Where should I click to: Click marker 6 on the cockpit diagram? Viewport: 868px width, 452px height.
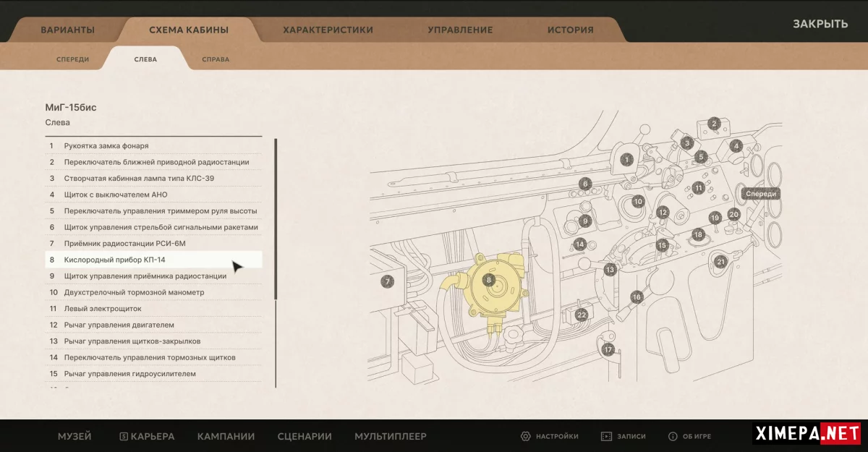click(x=586, y=184)
